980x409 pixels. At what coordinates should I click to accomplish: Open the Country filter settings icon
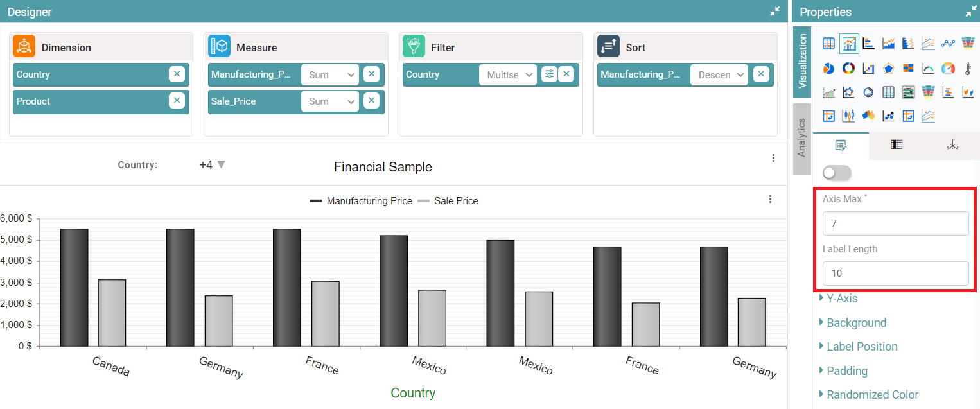549,74
